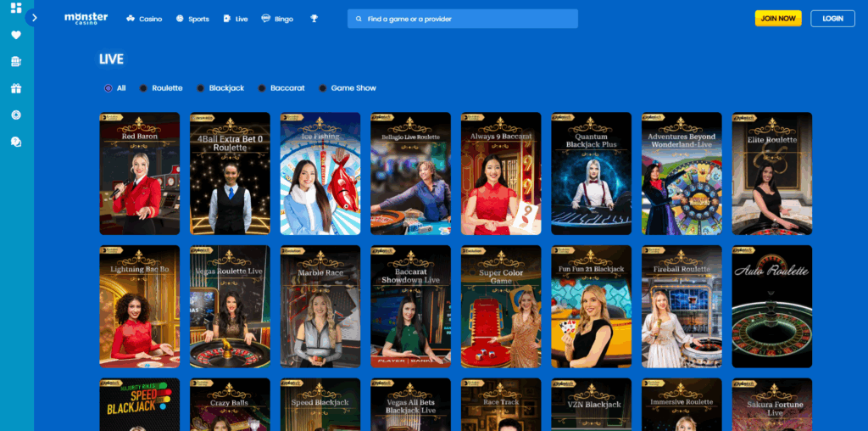Open Quantum Blackjack Plus
This screenshot has height=431, width=868.
click(591, 173)
